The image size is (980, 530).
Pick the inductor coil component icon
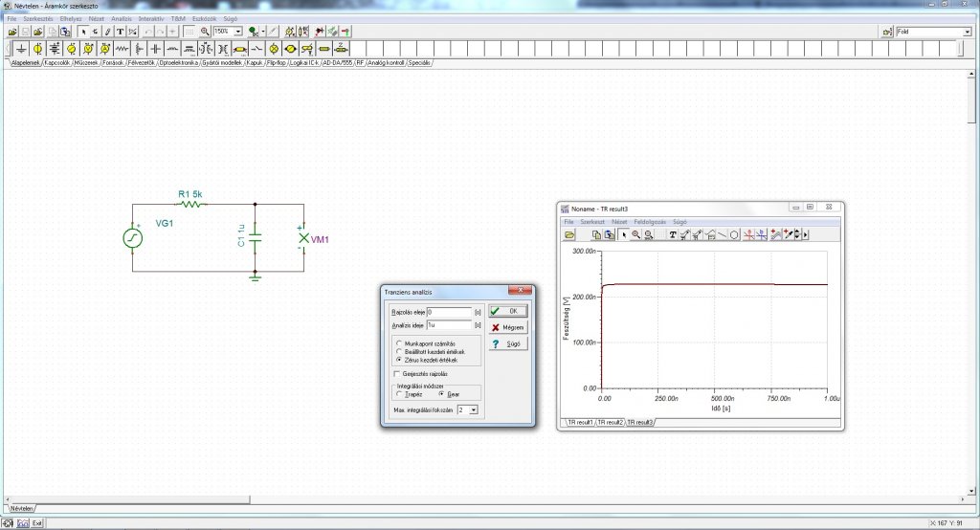(x=172, y=49)
